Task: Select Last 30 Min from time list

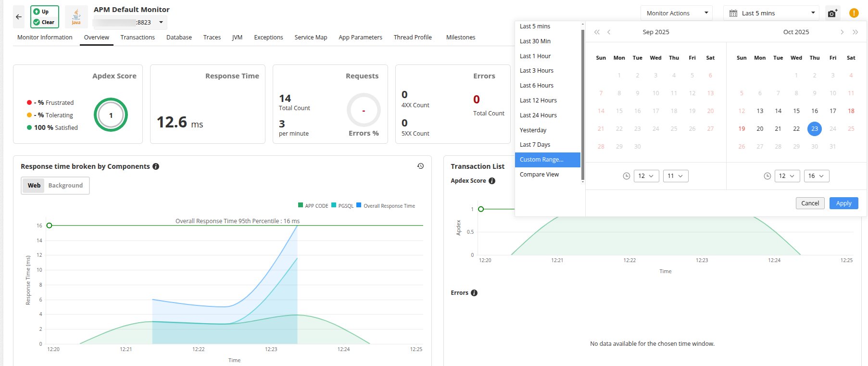Action: tap(548, 41)
